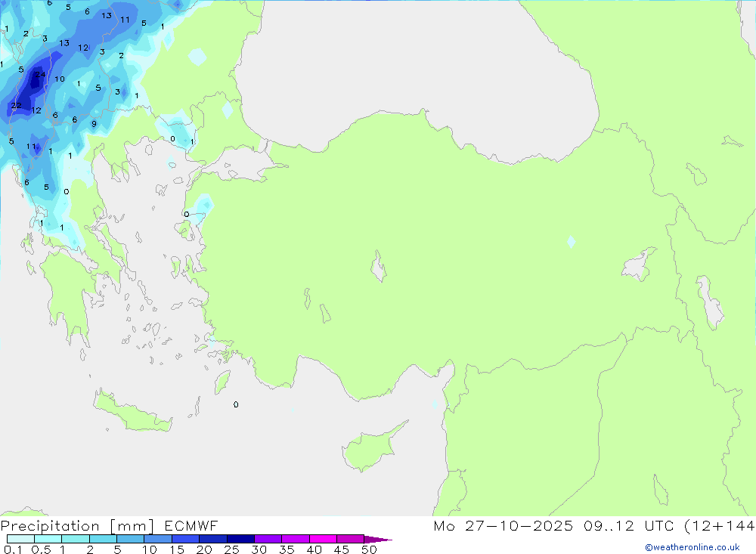Click the 20–25 mm legend color swatch
The image size is (756, 554).
(x=213, y=539)
